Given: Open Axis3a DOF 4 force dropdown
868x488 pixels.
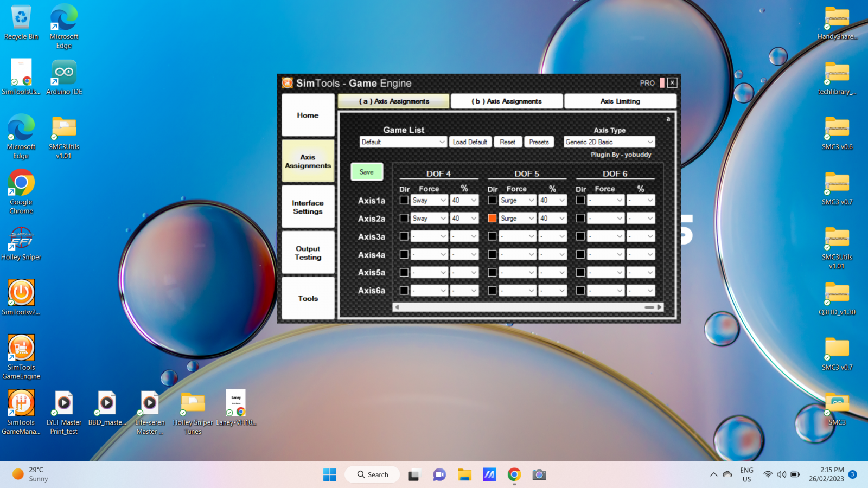Looking at the screenshot, I should click(429, 236).
